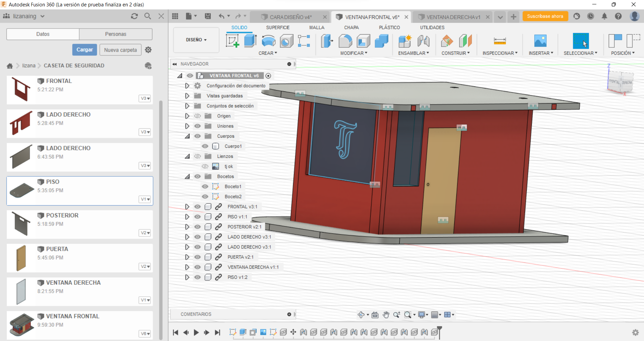This screenshot has height=341, width=644.
Task: Collapse the Bocetos folder in navigator
Action: [x=187, y=176]
